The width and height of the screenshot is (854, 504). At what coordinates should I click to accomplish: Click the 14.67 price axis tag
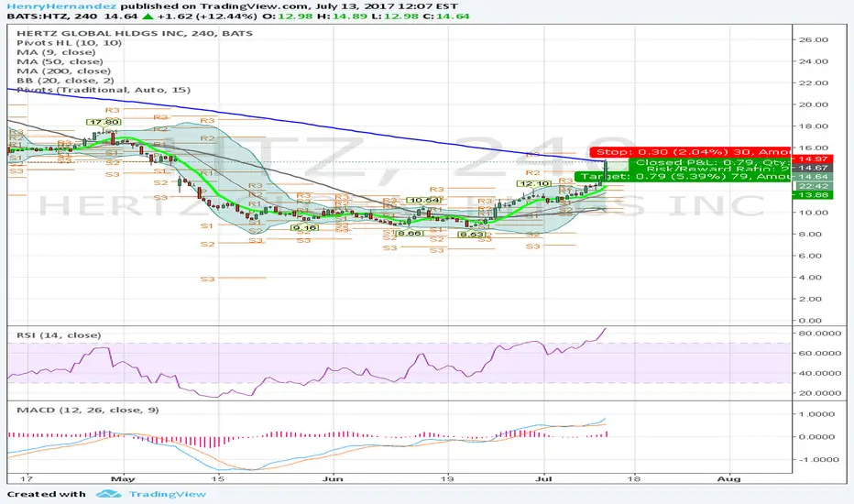click(x=813, y=168)
